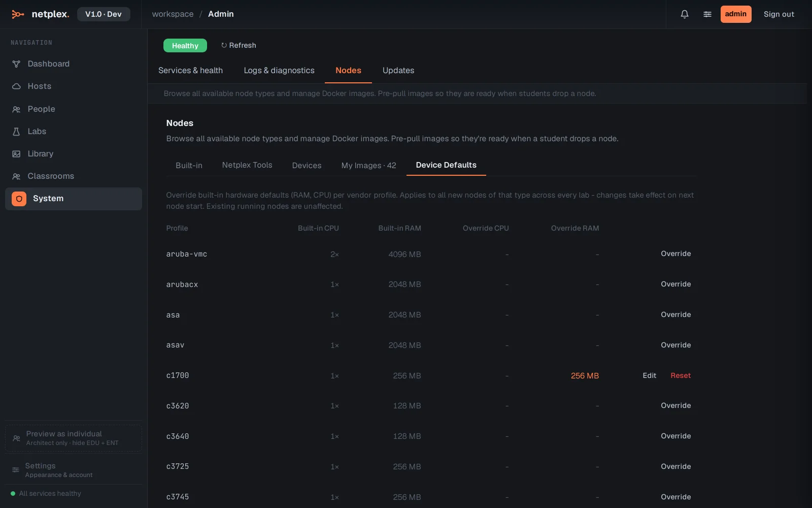Image resolution: width=812 pixels, height=508 pixels.
Task: Click the Healthy status badge
Action: [185, 46]
